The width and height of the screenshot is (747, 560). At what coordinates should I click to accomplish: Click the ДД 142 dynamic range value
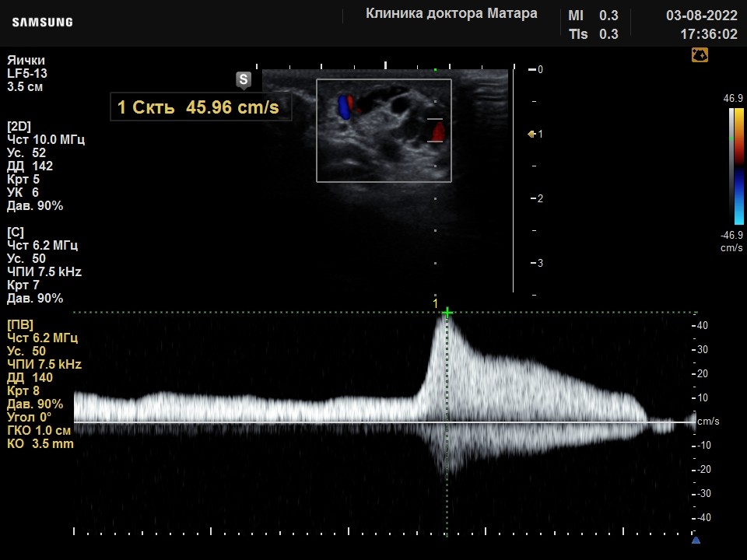click(x=30, y=166)
